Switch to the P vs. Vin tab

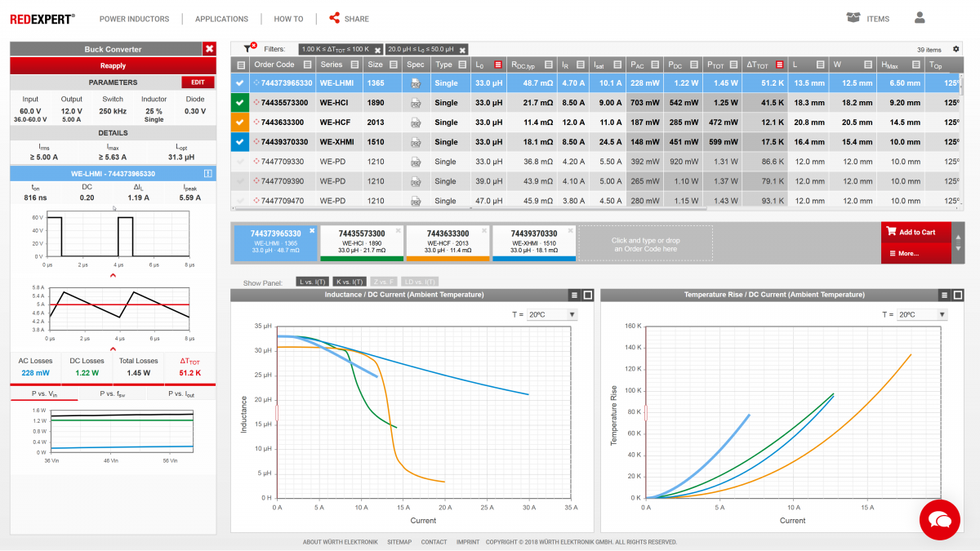coord(44,393)
